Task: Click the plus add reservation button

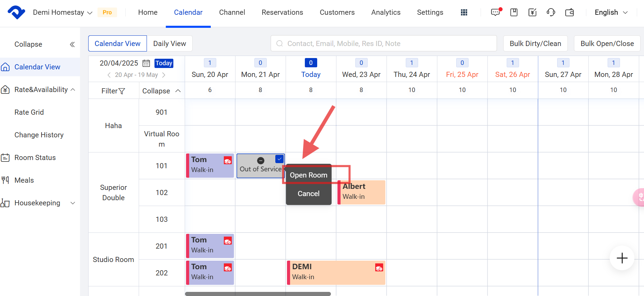Action: pos(622,258)
